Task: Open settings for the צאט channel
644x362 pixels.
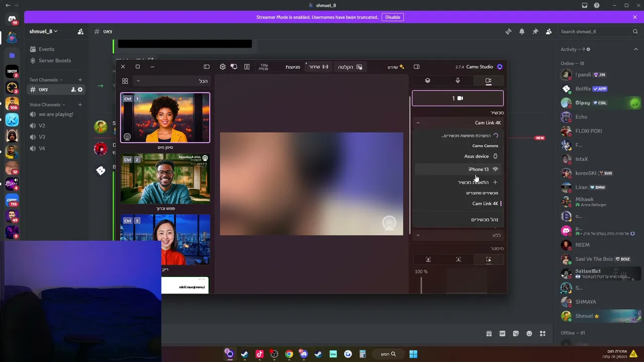Action: 80,89
